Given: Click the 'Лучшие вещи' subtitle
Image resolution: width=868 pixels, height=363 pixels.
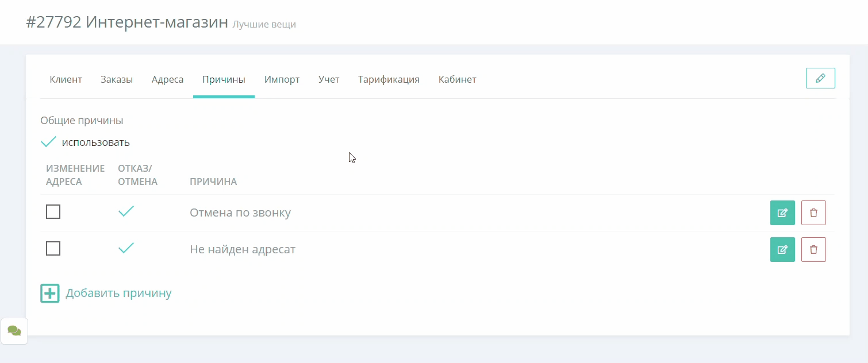Looking at the screenshot, I should pos(264,25).
